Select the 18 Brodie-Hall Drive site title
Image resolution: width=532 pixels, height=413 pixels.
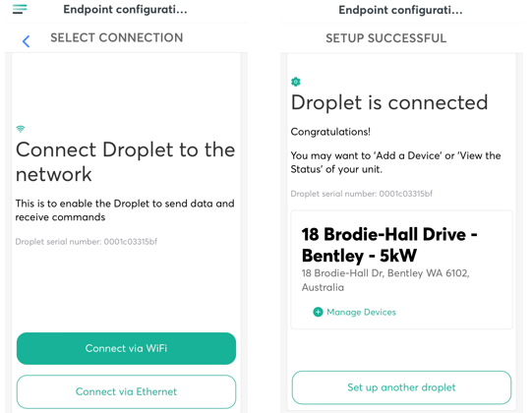point(389,245)
